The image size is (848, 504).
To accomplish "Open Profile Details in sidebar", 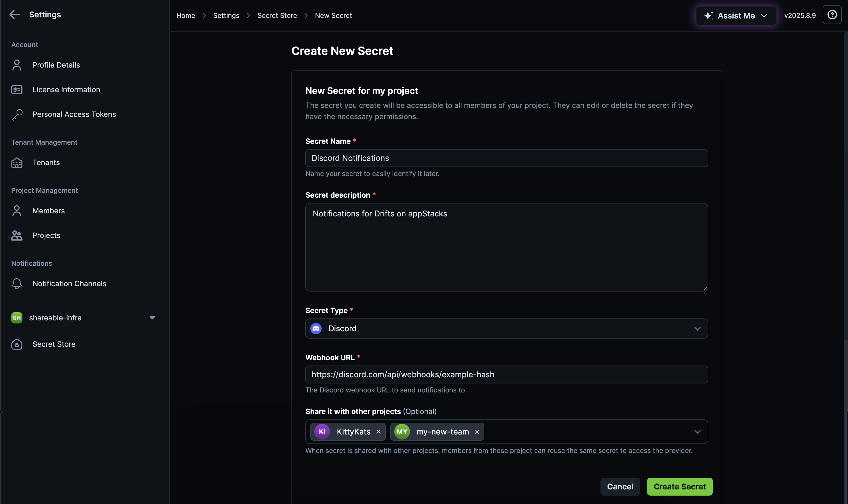I will coord(56,65).
